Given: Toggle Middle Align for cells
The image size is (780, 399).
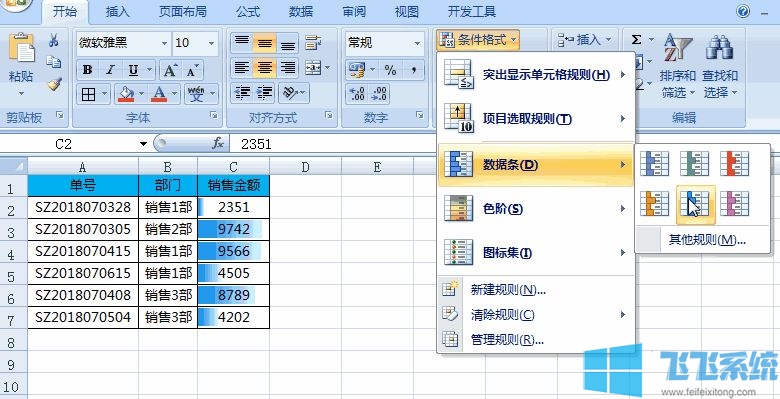Looking at the screenshot, I should 265,43.
